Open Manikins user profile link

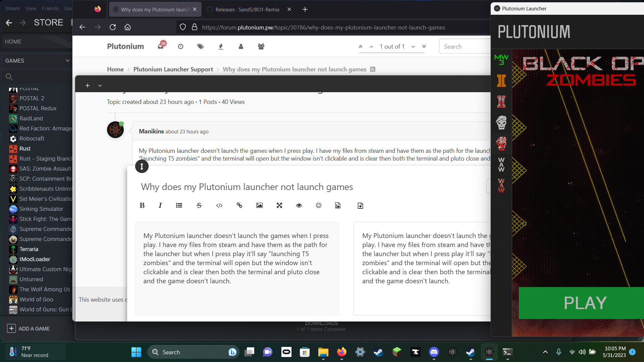pos(151,131)
